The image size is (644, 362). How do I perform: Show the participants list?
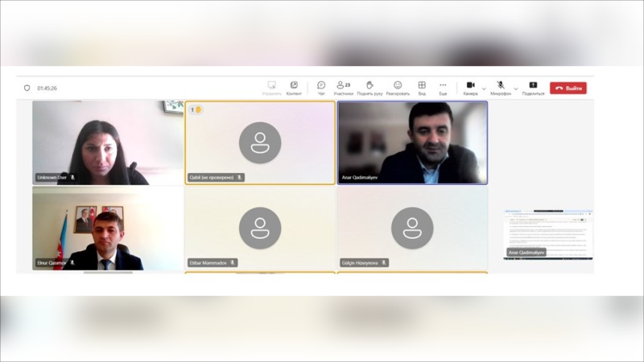pos(344,88)
